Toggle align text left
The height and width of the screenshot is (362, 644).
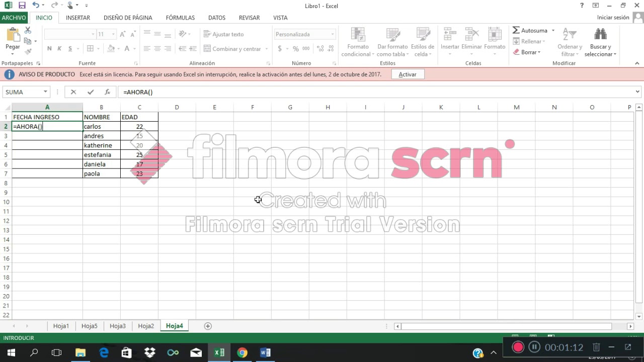(147, 49)
